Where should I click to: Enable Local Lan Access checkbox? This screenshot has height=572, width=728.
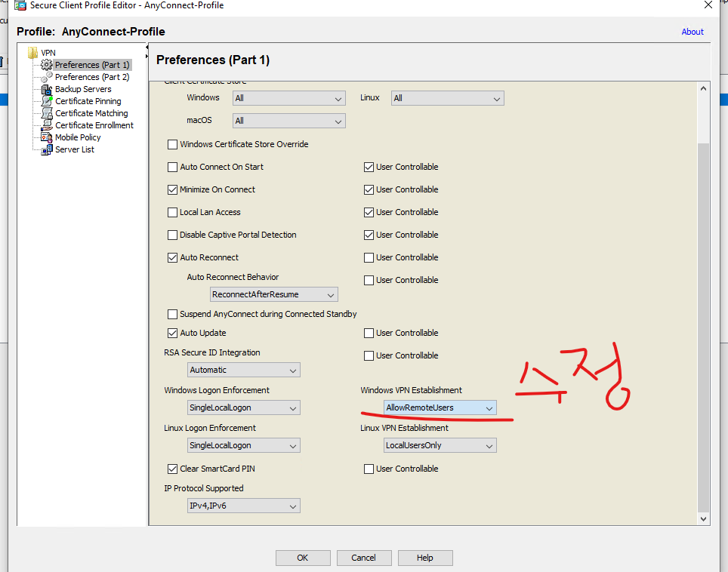click(172, 213)
